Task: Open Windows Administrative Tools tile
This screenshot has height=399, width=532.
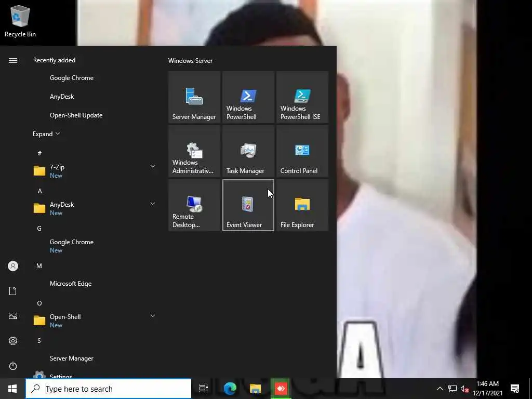Action: (194, 151)
